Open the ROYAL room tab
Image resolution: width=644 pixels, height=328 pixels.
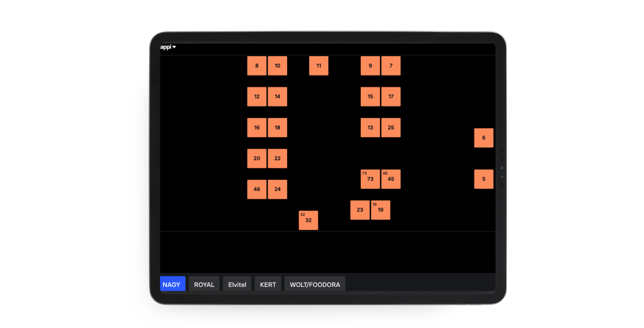(x=204, y=284)
